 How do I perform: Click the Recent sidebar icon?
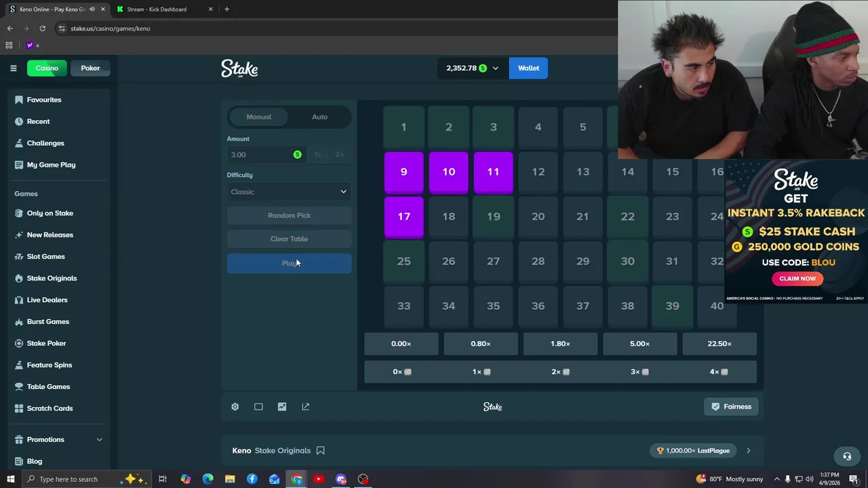tap(19, 121)
